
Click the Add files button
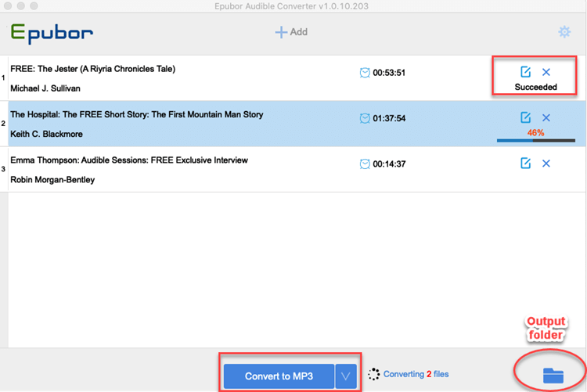point(291,32)
